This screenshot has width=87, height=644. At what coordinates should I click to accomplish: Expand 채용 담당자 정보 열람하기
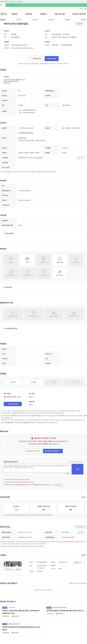53,451
